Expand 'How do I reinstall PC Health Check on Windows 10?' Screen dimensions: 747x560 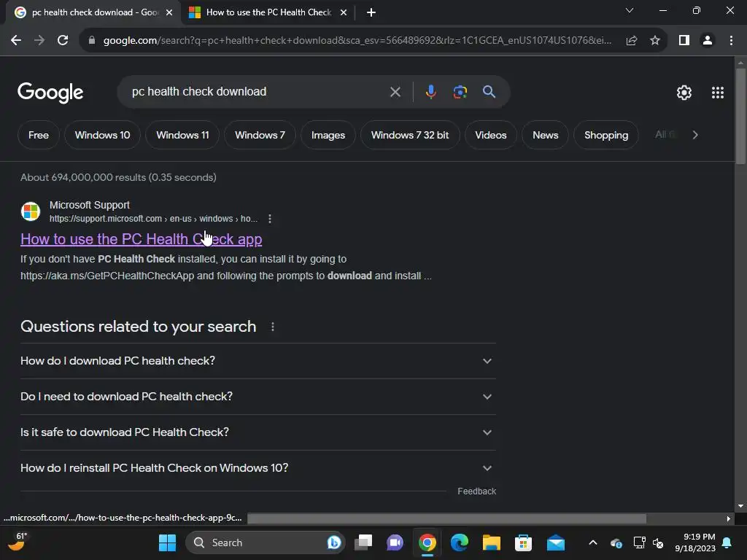[258, 468]
